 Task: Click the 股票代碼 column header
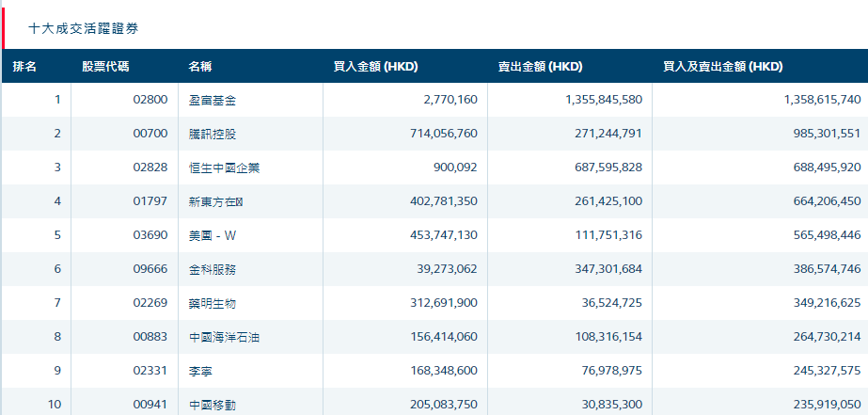click(x=105, y=67)
